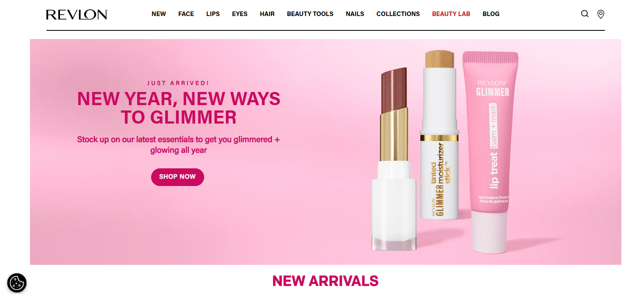Viewport: 644px width, 294px height.
Task: Click the store locator pin icon
Action: click(x=600, y=14)
